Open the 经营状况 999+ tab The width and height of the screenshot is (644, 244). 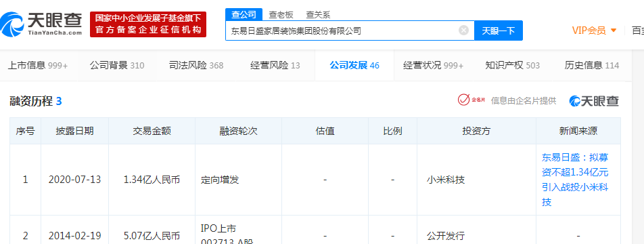pos(434,65)
